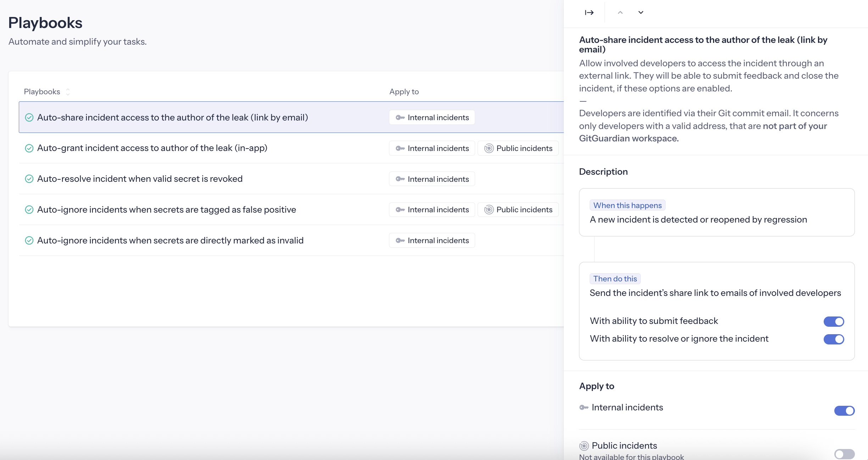Click the green check icon on Auto-resolve playbook
The height and width of the screenshot is (460, 868).
29,179
